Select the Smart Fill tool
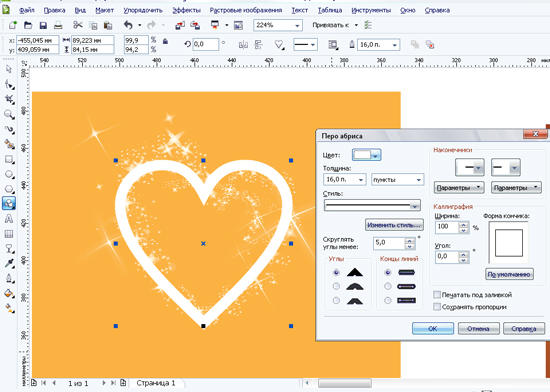The image size is (550, 392). coord(9,144)
